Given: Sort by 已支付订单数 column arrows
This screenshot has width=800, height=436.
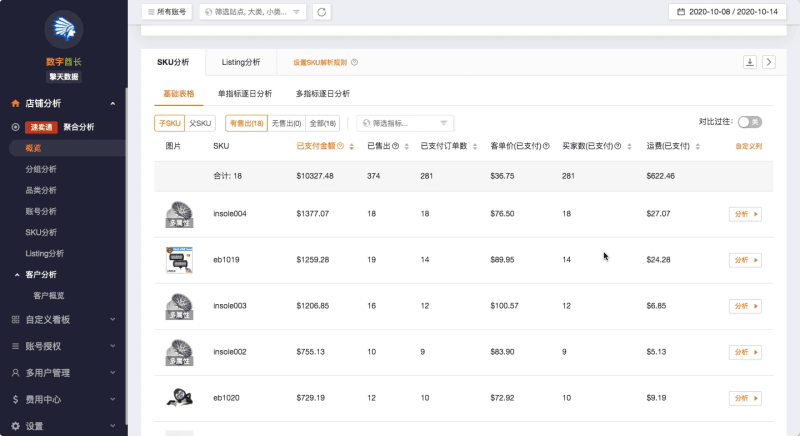Looking at the screenshot, I should click(x=475, y=146).
